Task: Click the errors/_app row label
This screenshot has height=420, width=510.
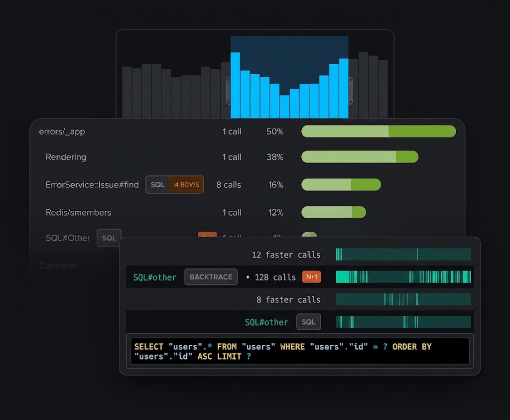Action: (62, 132)
